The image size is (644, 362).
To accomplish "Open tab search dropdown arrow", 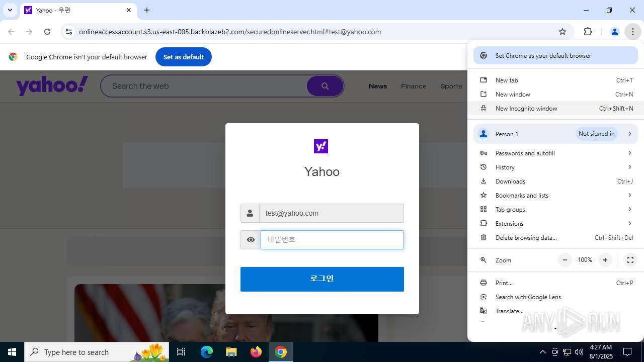I will [x=10, y=10].
